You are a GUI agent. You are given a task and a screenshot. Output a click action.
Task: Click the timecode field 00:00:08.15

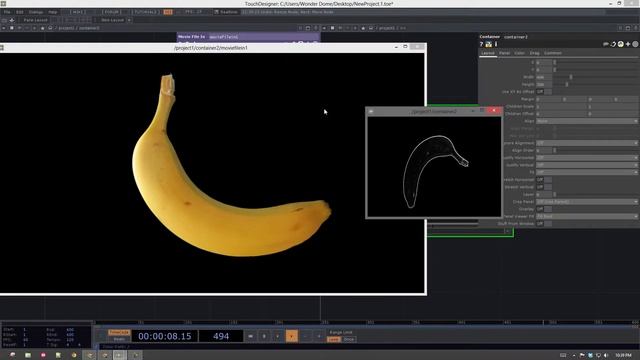pyautogui.click(x=164, y=336)
